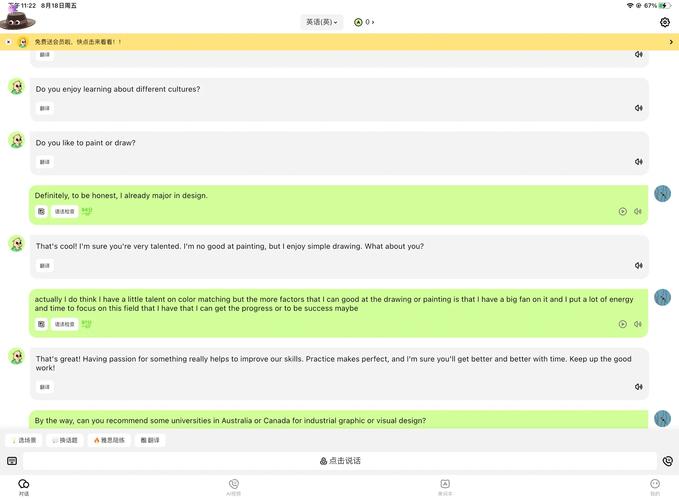Play recording of 'Definitely, to be honest' message
Screen dimensions: 679x500
[622, 212]
